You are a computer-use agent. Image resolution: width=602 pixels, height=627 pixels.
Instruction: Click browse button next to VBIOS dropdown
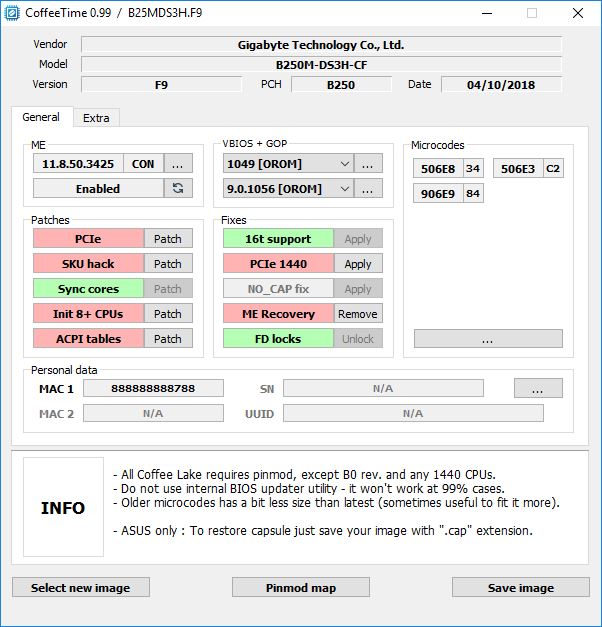coord(368,164)
